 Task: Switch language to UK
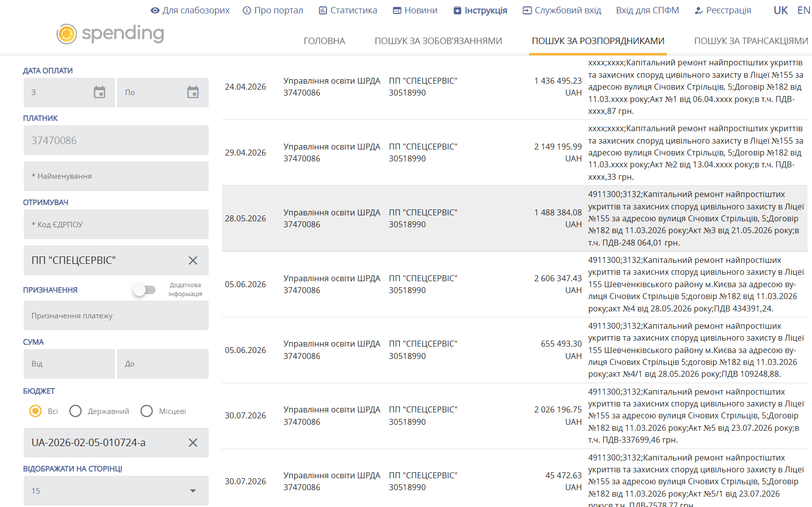[x=781, y=10]
